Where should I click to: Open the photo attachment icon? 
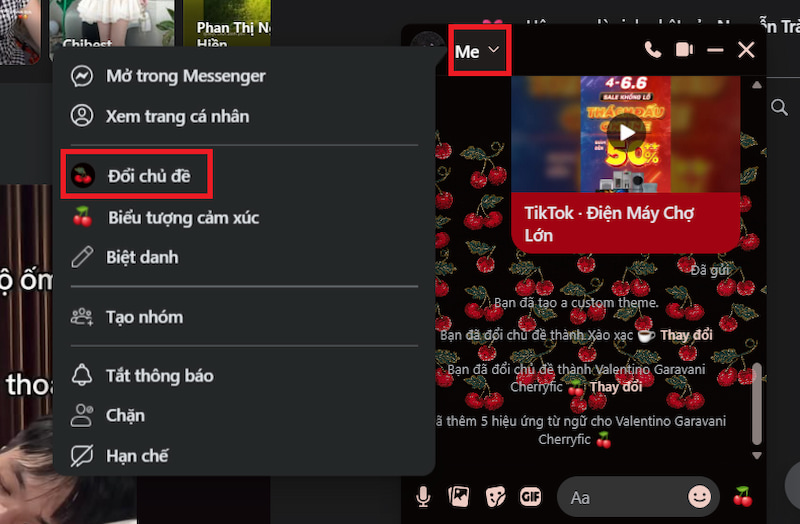pos(459,496)
